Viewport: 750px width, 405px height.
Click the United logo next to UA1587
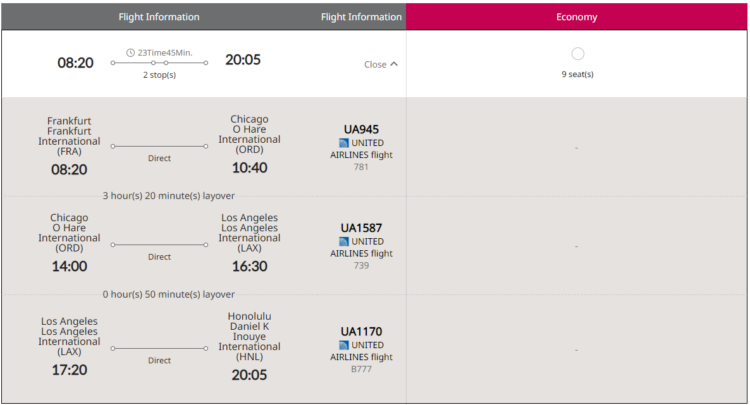(343, 241)
